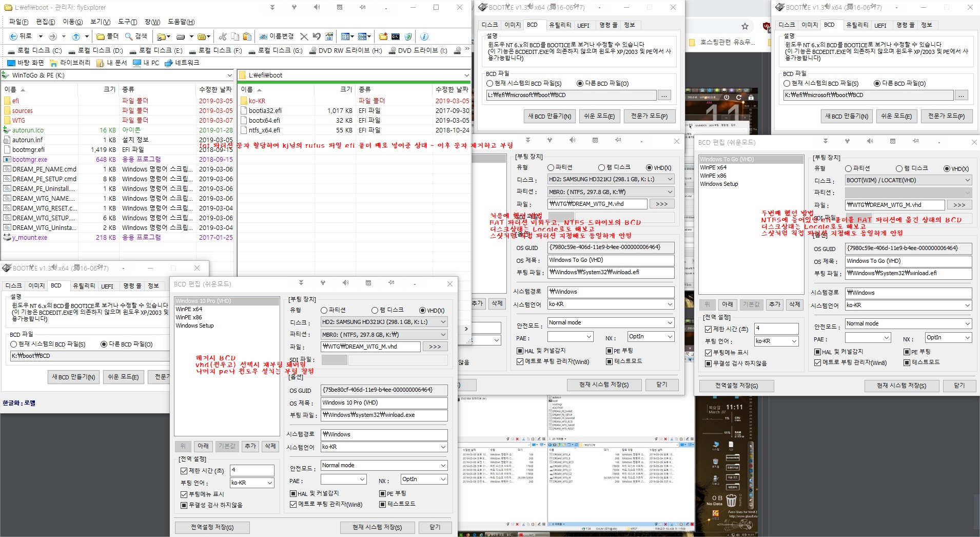Open the 파일(F) menu

click(x=19, y=22)
